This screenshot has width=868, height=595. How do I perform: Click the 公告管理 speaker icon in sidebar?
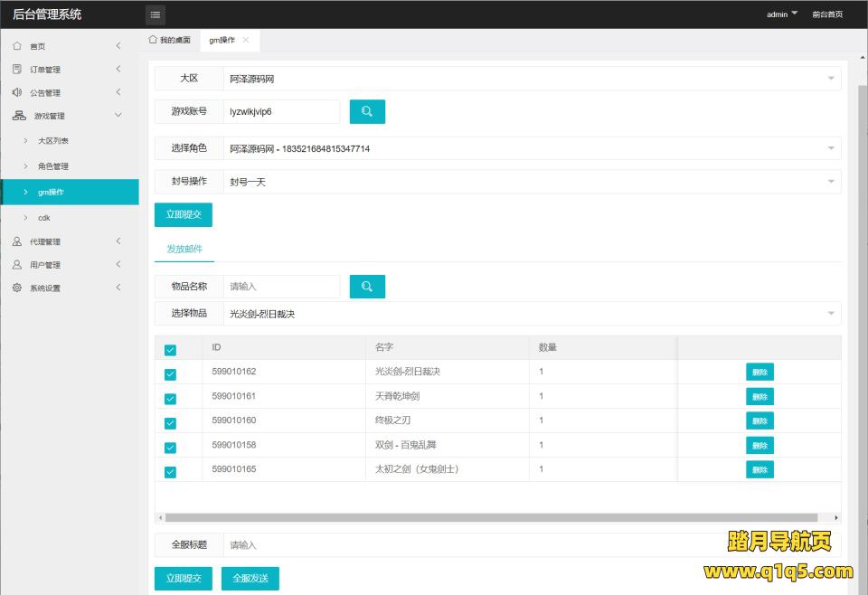pos(17,93)
